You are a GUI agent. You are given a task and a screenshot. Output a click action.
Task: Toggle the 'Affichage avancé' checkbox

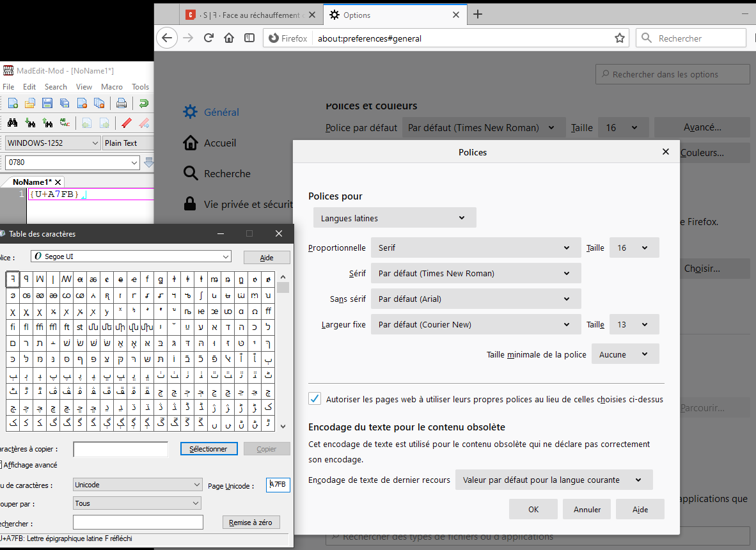1,465
